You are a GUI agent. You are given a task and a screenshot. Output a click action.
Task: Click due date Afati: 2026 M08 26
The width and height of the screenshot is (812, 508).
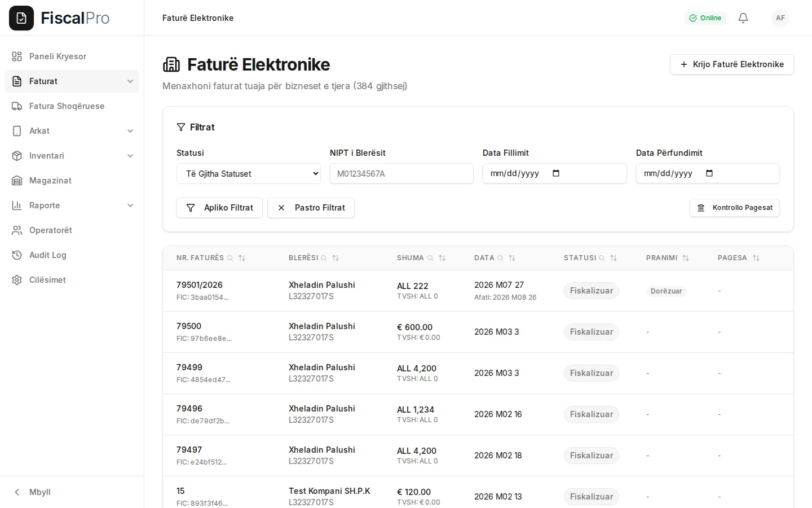[505, 297]
